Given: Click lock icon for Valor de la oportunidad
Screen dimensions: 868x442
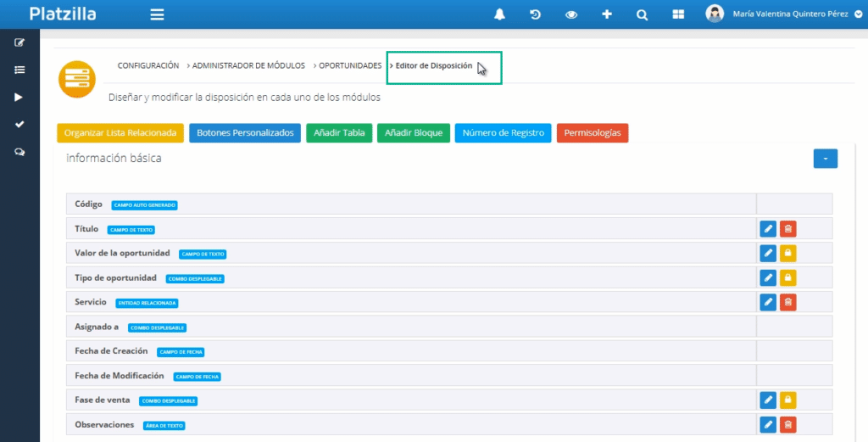Looking at the screenshot, I should 787,253.
